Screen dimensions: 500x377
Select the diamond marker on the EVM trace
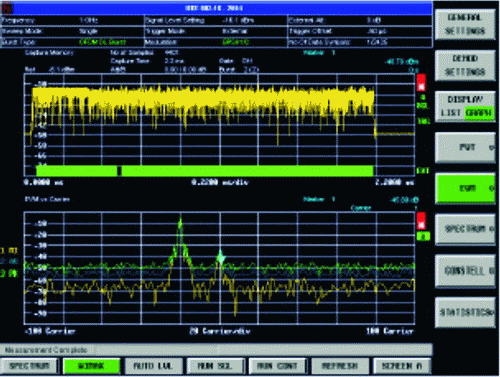(220, 257)
